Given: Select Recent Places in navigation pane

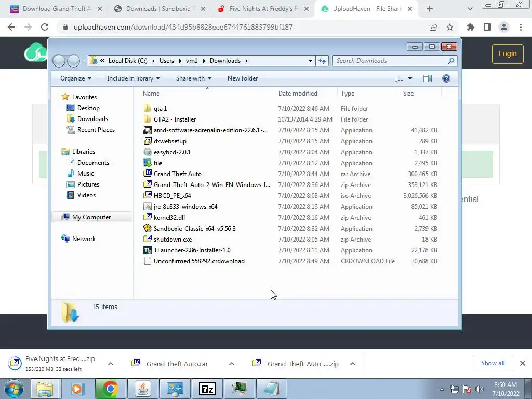Looking at the screenshot, I should pyautogui.click(x=96, y=129).
